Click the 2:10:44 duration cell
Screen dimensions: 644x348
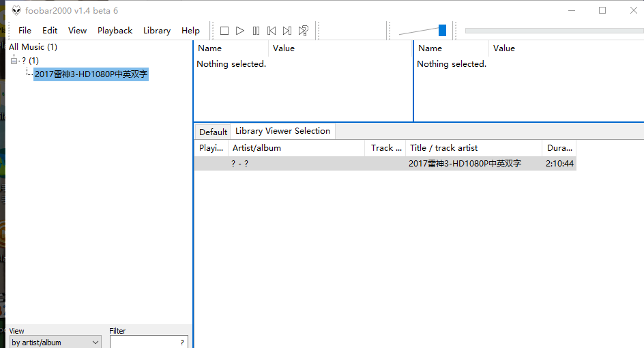coord(559,164)
